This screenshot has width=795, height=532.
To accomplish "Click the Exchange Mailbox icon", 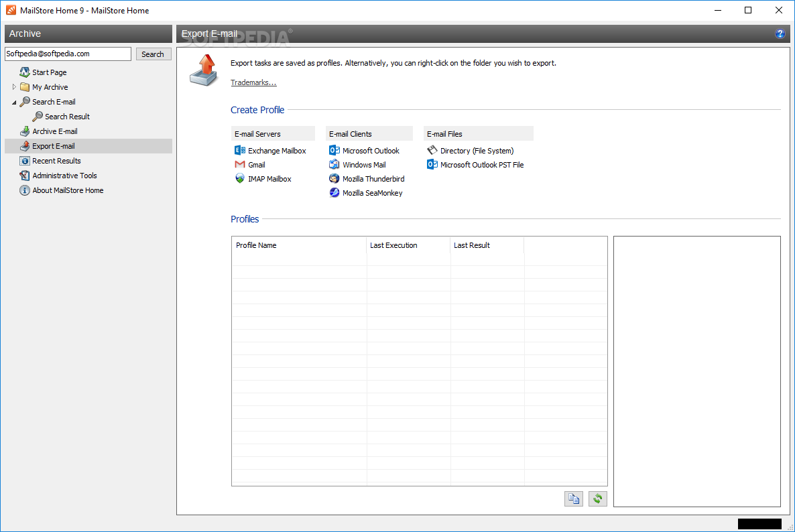I will point(240,151).
